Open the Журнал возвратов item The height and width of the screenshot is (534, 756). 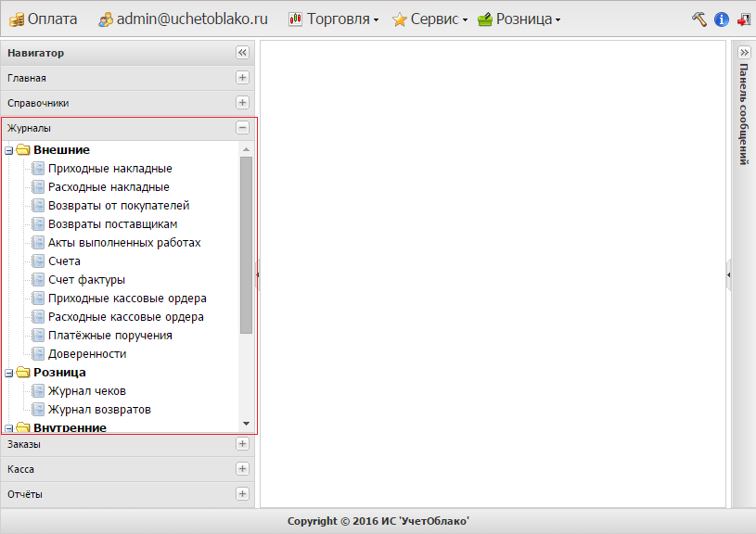99,410
